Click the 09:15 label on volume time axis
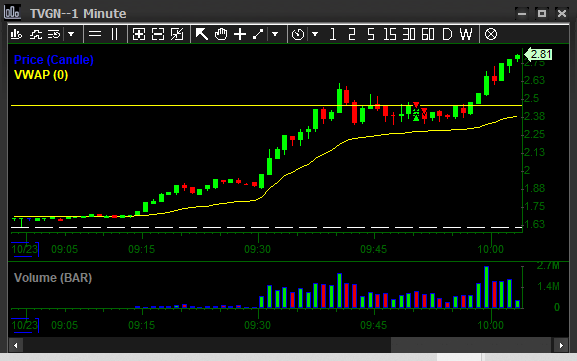 tap(142, 325)
